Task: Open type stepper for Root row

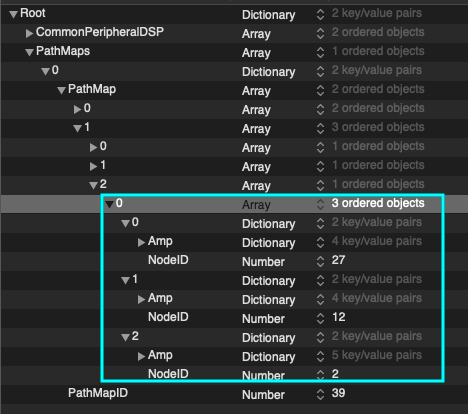Action: coord(320,14)
